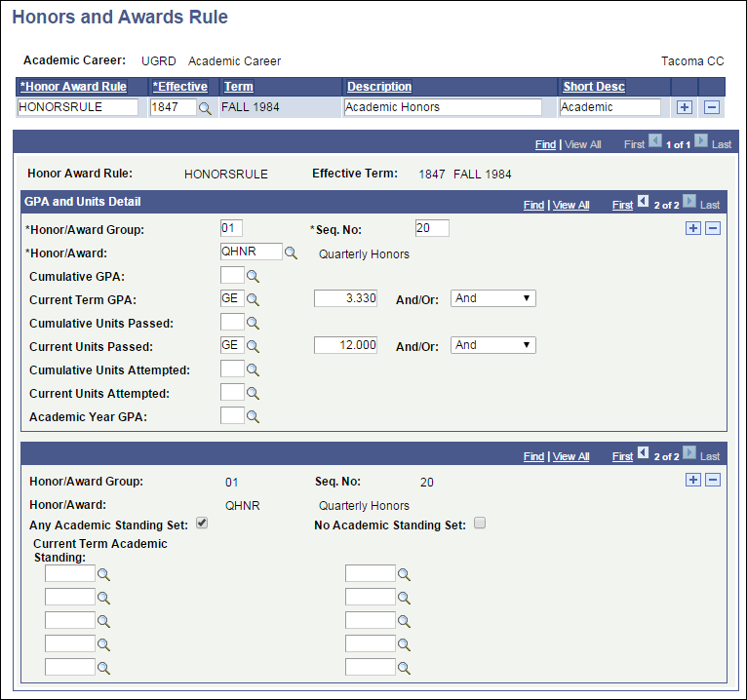The height and width of the screenshot is (700, 747).
Task: Edit the Seq. No 20 field
Action: click(432, 228)
